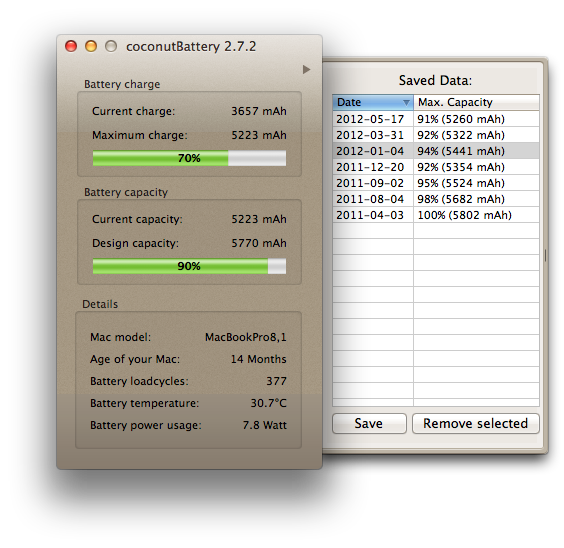The image size is (564, 548).
Task: Click the 30.7°C temperature value
Action: [x=268, y=403]
